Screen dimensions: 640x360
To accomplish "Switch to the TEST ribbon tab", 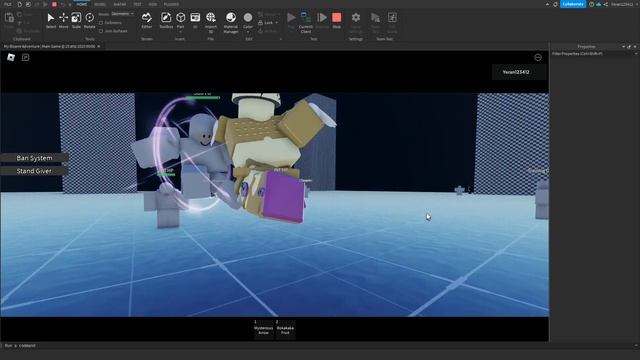I will tap(137, 4).
